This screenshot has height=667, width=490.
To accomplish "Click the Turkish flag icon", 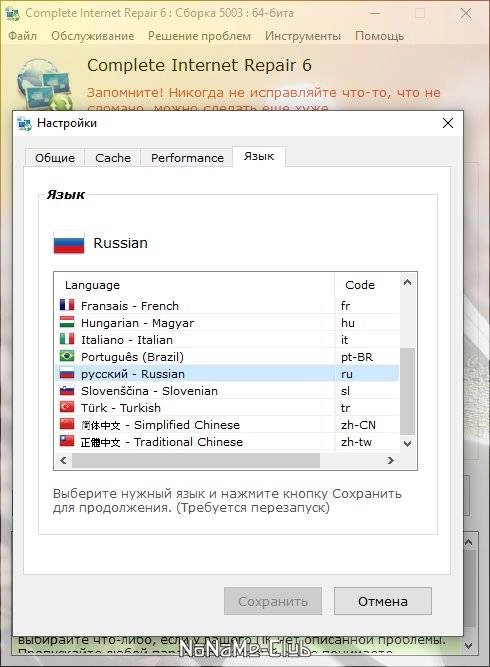I will point(67,407).
